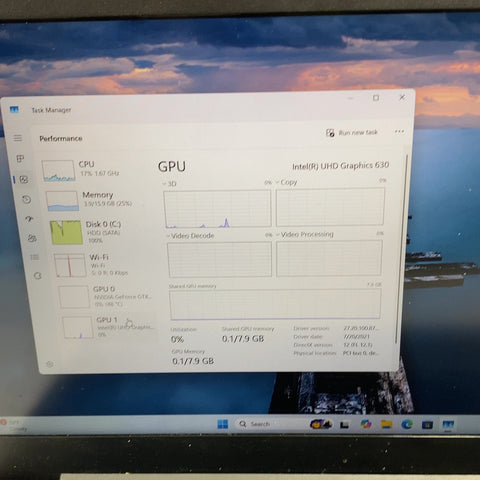The image size is (480, 480).
Task: Open File Explorer from the taskbar
Action: (x=386, y=424)
